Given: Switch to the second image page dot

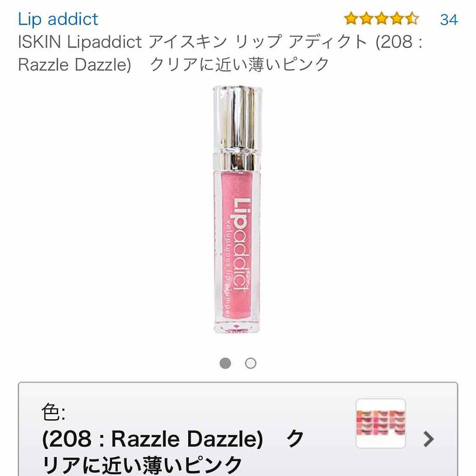Looking at the screenshot, I should 251,363.
